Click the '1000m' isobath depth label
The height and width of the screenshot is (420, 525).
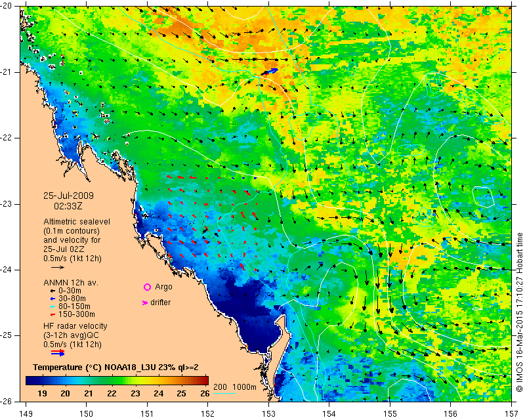(244, 387)
